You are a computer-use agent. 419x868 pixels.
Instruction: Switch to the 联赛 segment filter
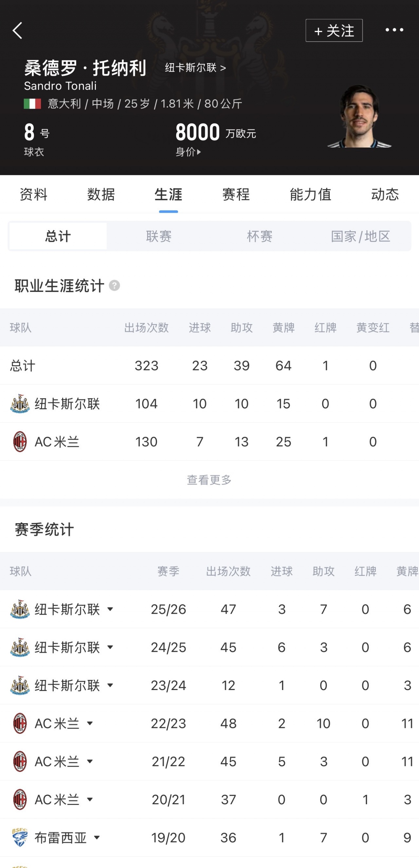159,236
